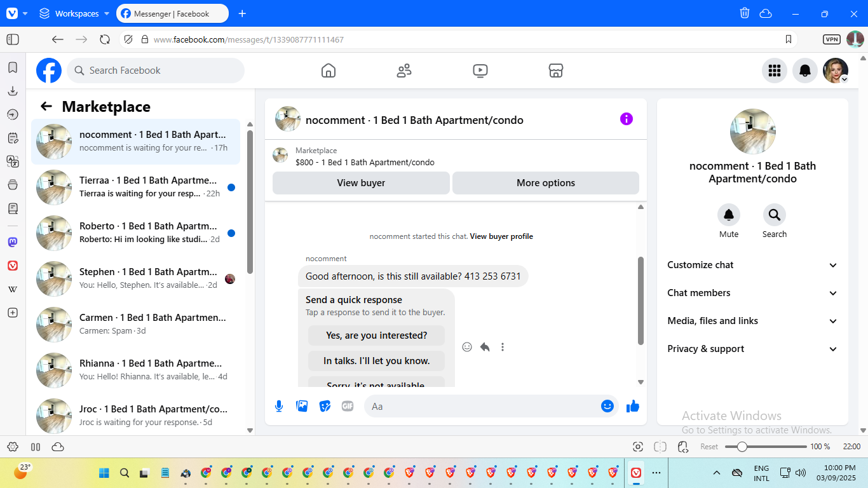The height and width of the screenshot is (488, 868).
Task: Click the Search Facebook field
Action: [156, 71]
